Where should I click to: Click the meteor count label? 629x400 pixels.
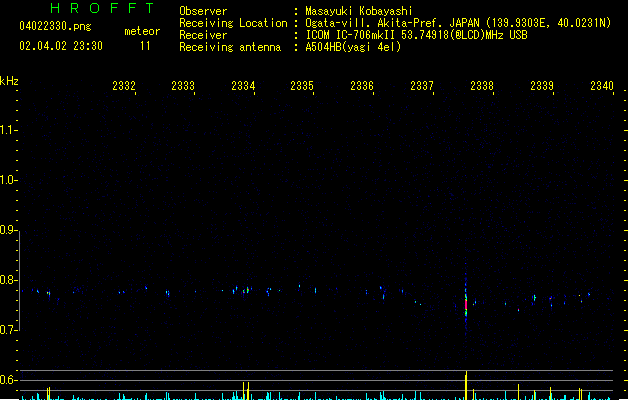(142, 31)
